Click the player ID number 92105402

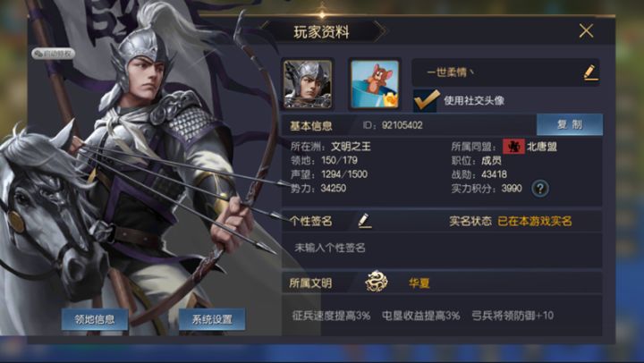click(x=402, y=125)
